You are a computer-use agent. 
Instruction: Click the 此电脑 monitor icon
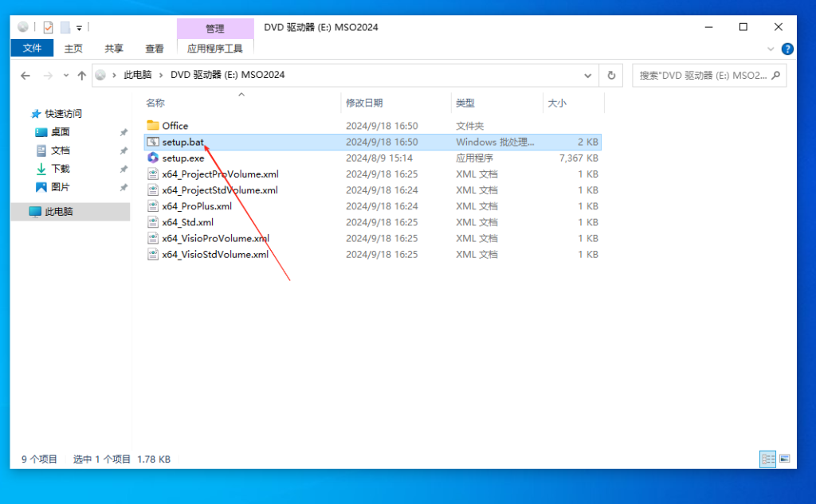pos(35,212)
